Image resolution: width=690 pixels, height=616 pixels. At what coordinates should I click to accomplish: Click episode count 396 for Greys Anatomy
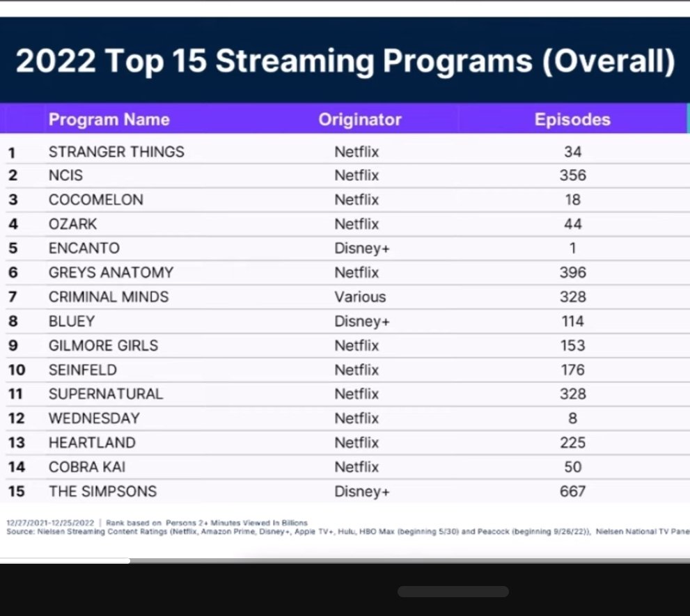(572, 272)
